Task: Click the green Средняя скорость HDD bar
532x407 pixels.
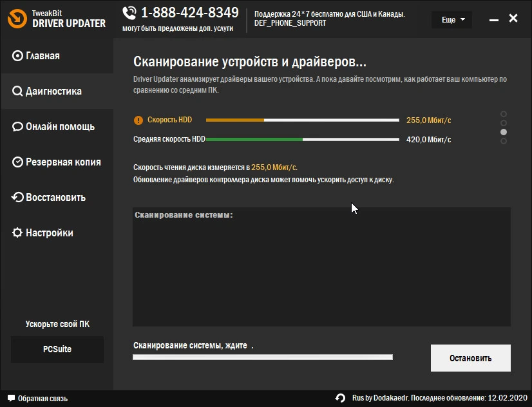Action: click(303, 139)
